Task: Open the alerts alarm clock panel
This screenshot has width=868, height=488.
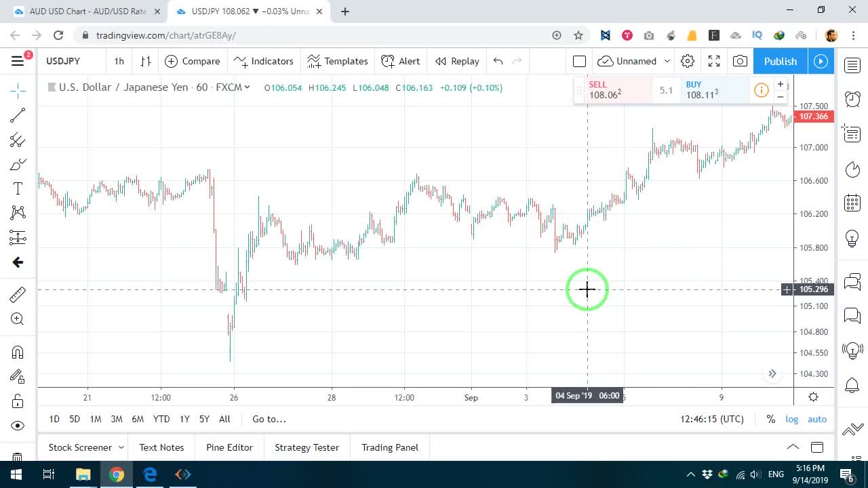Action: point(852,99)
